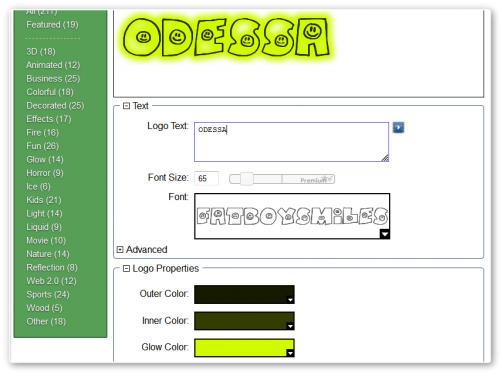500x372 pixels.
Task: Select the Decorated (25) category
Action: pos(55,106)
